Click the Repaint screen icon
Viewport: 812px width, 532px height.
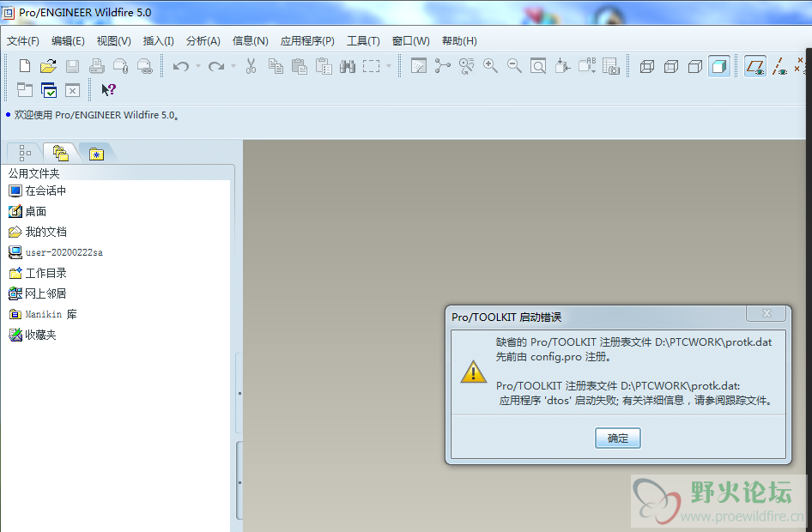[x=418, y=66]
